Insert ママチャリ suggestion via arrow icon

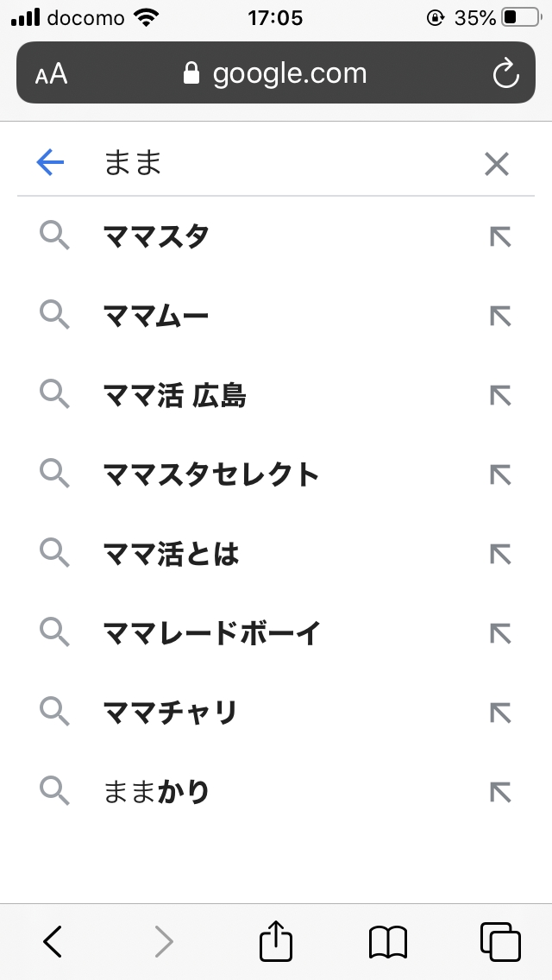tap(500, 713)
